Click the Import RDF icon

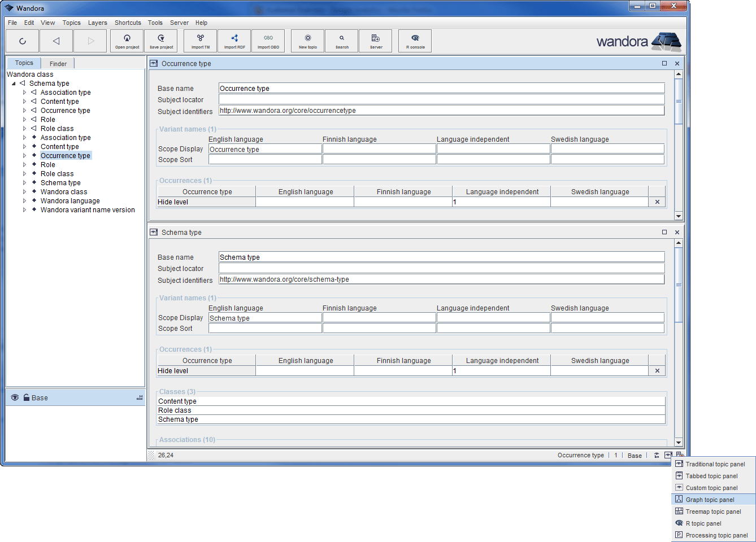click(x=234, y=41)
